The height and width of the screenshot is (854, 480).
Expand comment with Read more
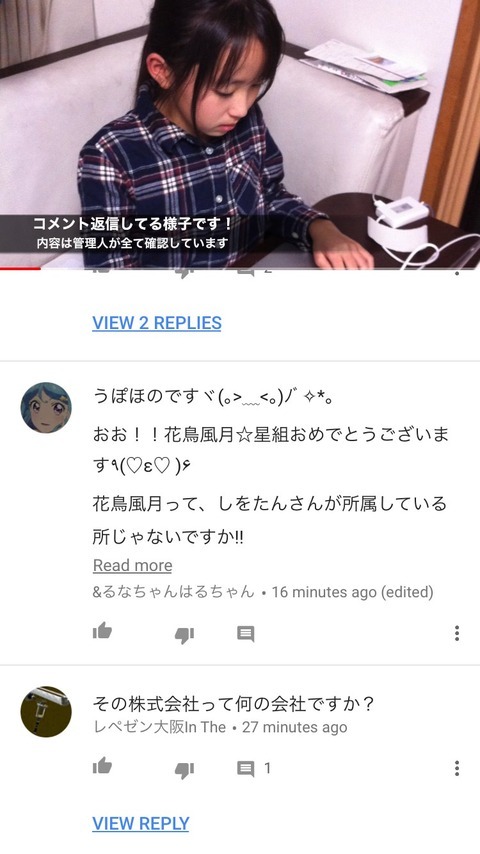click(x=132, y=565)
